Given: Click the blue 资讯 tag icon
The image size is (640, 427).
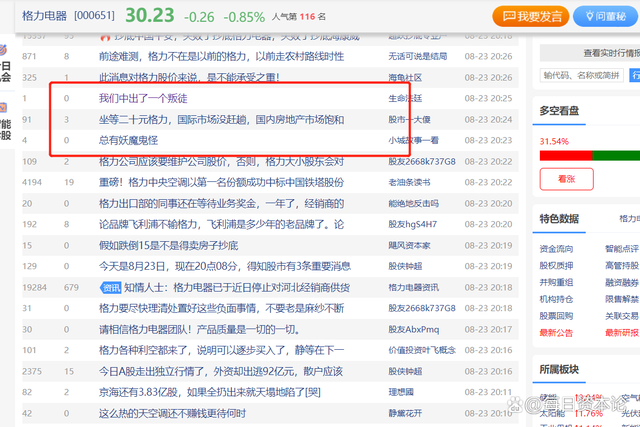Looking at the screenshot, I should coord(111,287).
